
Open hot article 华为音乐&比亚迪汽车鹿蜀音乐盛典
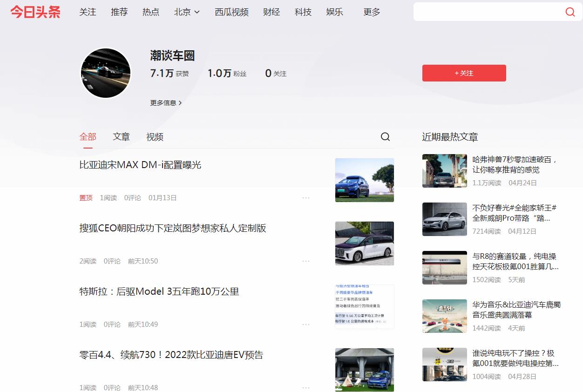(516, 310)
